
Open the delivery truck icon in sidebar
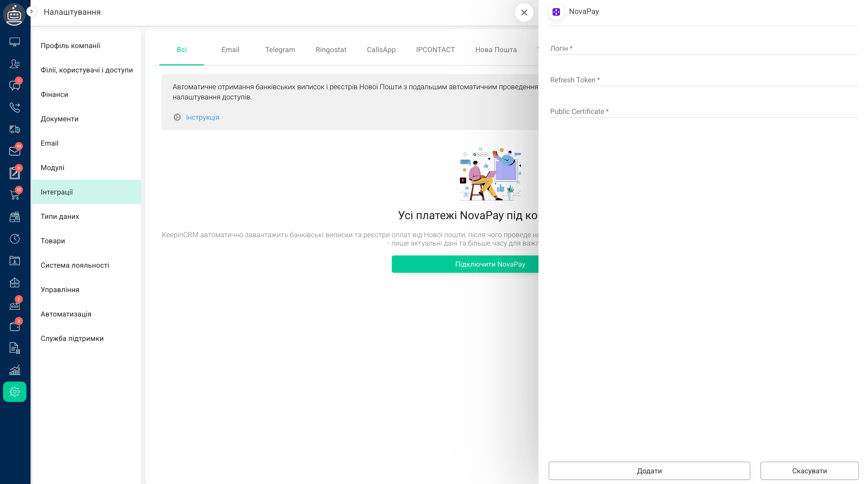click(14, 129)
